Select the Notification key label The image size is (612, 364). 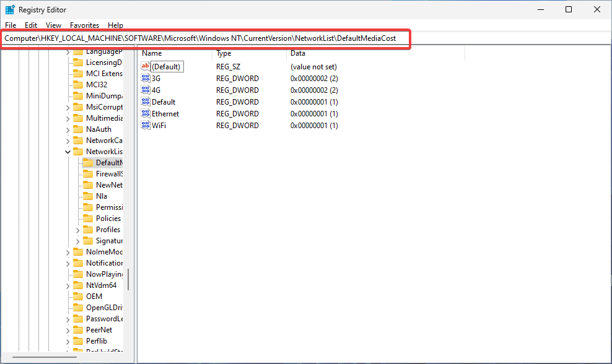[104, 263]
